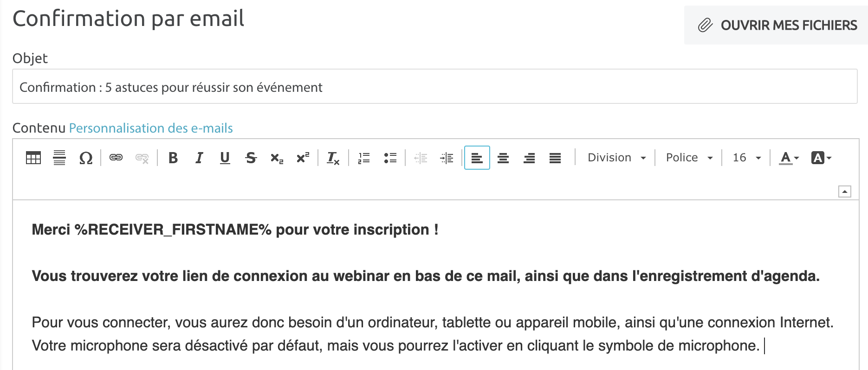This screenshot has height=370, width=868.
Task: Increase the paragraph indent
Action: click(x=447, y=158)
